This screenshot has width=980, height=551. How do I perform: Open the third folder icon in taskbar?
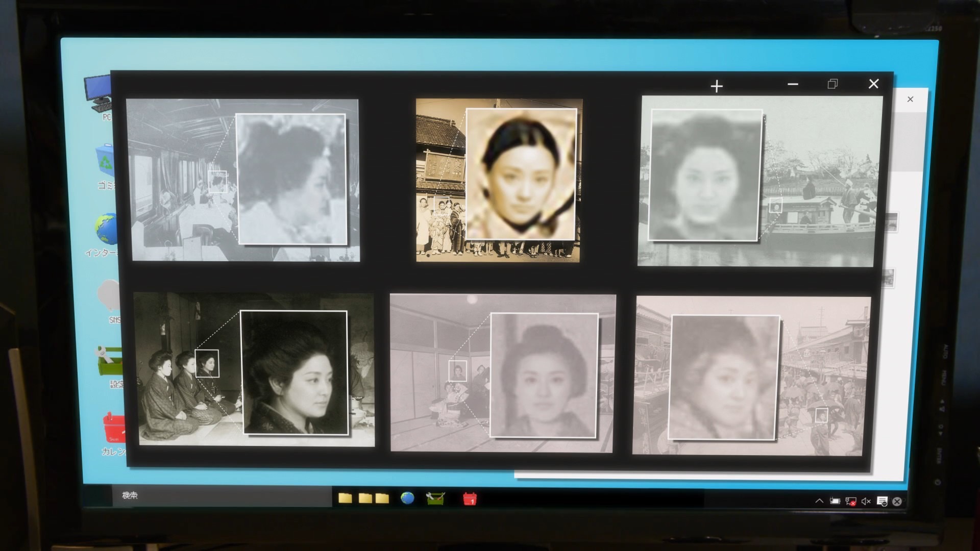pos(382,498)
